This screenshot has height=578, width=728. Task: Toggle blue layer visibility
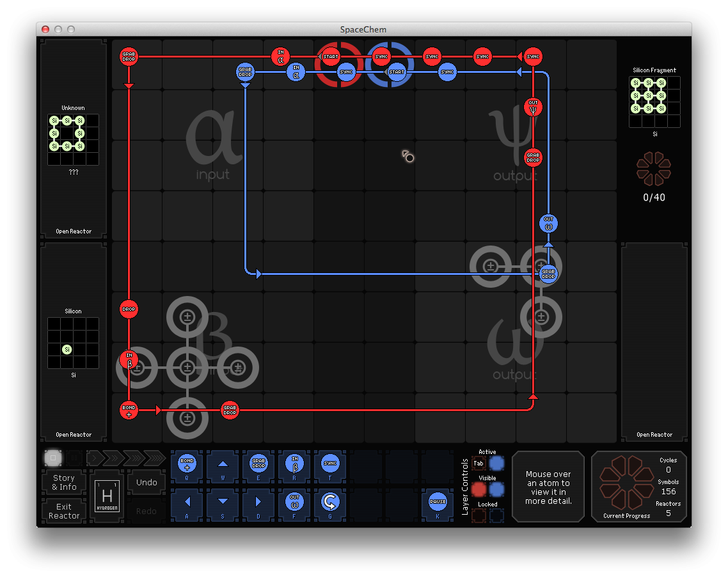(x=496, y=489)
